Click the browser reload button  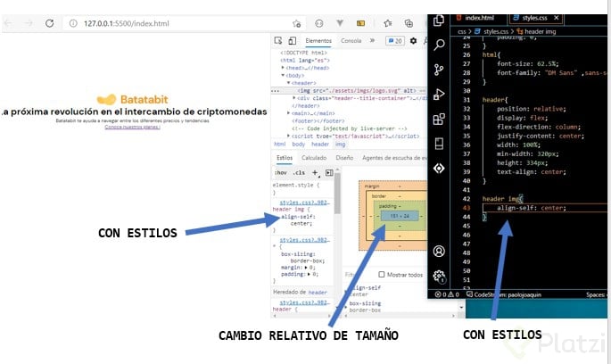point(49,23)
